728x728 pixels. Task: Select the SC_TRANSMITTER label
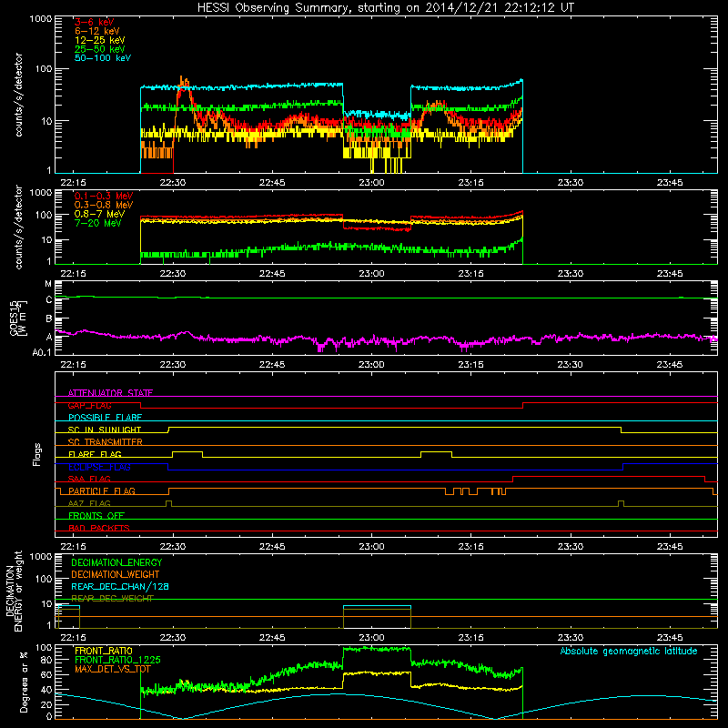(105, 442)
